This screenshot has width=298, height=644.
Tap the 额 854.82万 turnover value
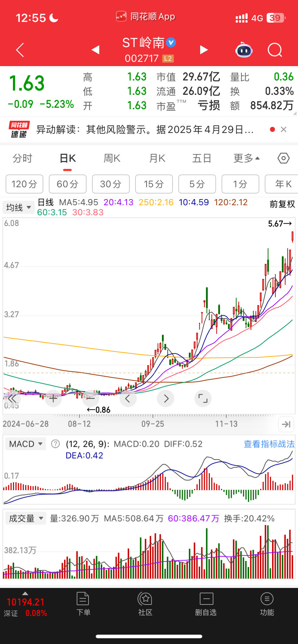262,105
